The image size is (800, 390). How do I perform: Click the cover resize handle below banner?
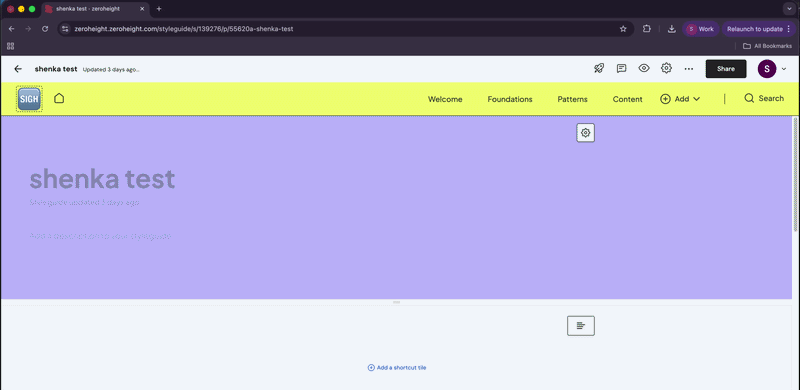(x=396, y=302)
